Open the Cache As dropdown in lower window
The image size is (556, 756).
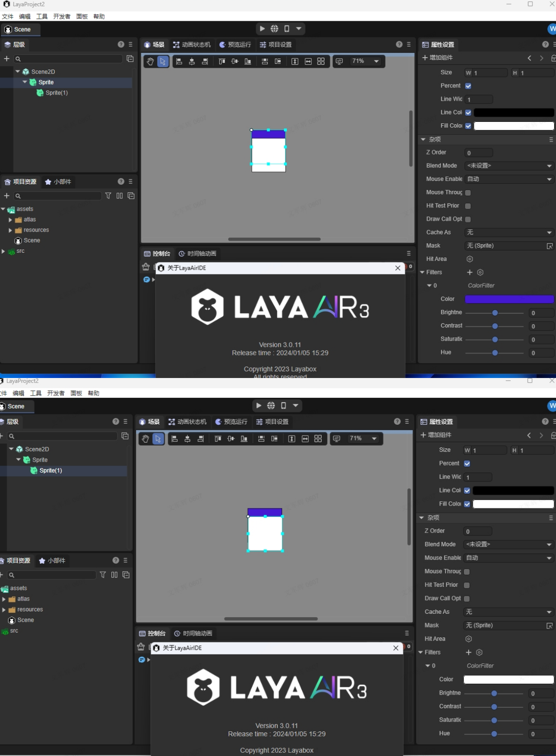tap(508, 612)
